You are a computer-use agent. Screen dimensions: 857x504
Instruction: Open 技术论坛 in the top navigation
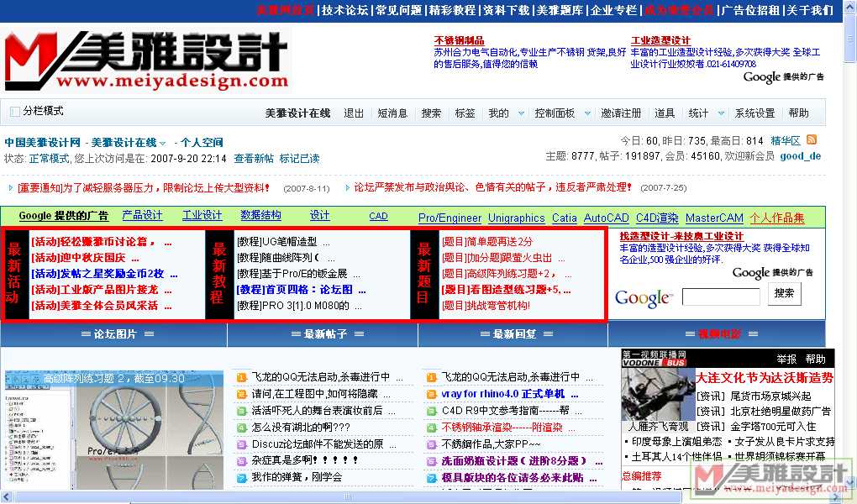coord(344,10)
